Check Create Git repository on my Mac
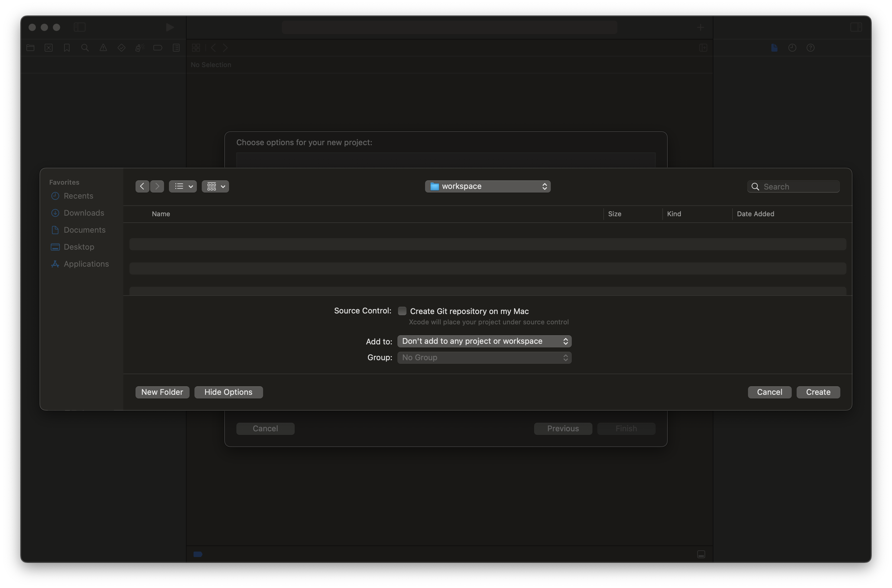 coord(402,311)
